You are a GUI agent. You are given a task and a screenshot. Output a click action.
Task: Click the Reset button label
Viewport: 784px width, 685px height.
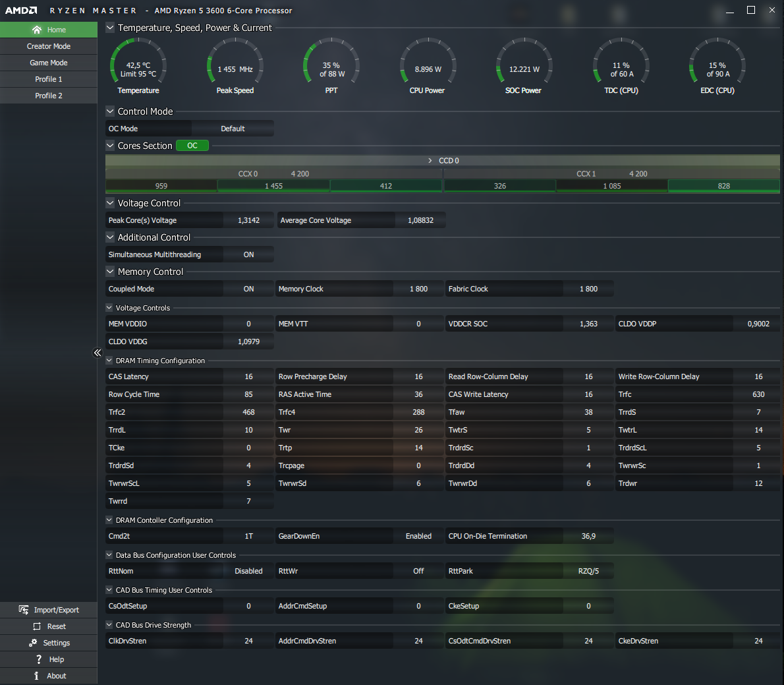(x=57, y=626)
